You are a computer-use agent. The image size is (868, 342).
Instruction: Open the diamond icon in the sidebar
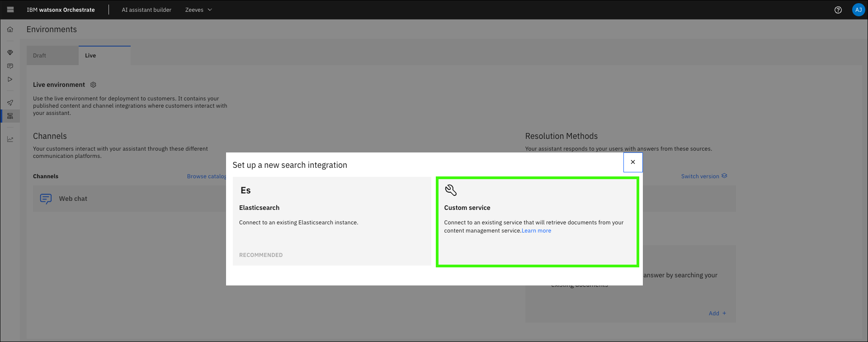click(10, 52)
